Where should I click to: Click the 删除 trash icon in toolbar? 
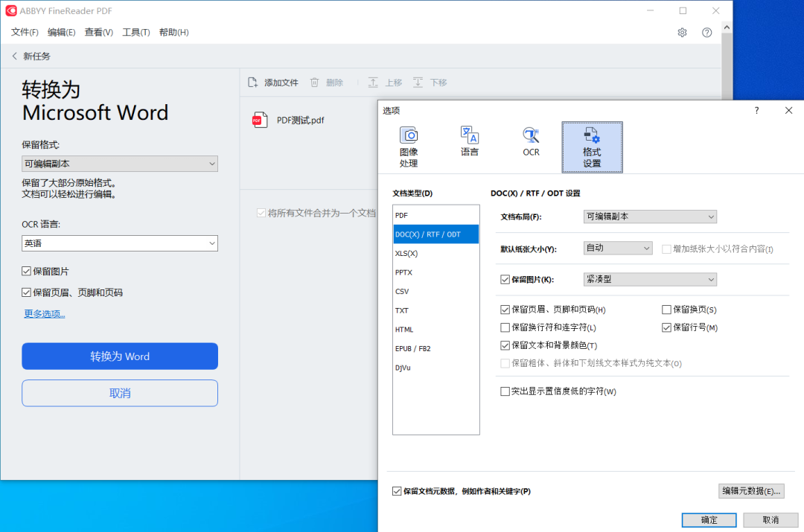point(315,83)
